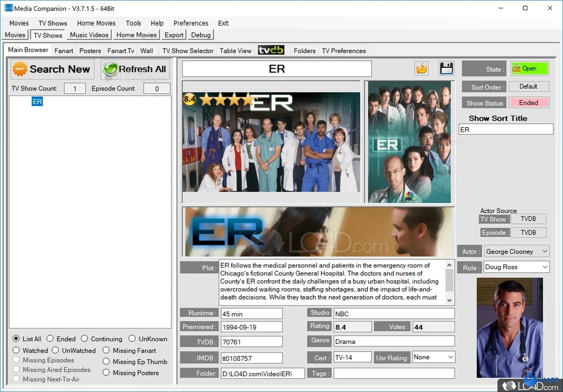Select the UnWatched filter radio button
563x392 pixels.
(55, 351)
